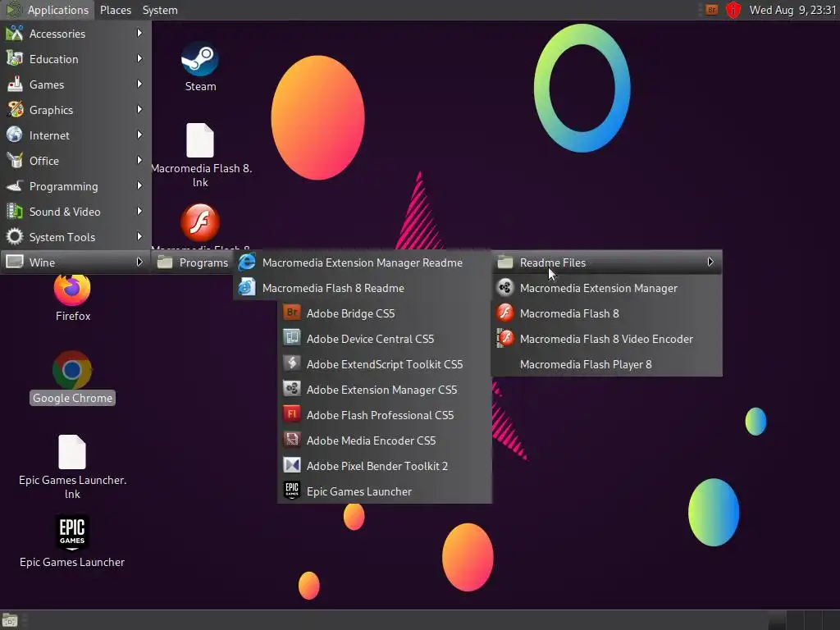
Task: Expand the Office submenu arrow
Action: click(139, 160)
